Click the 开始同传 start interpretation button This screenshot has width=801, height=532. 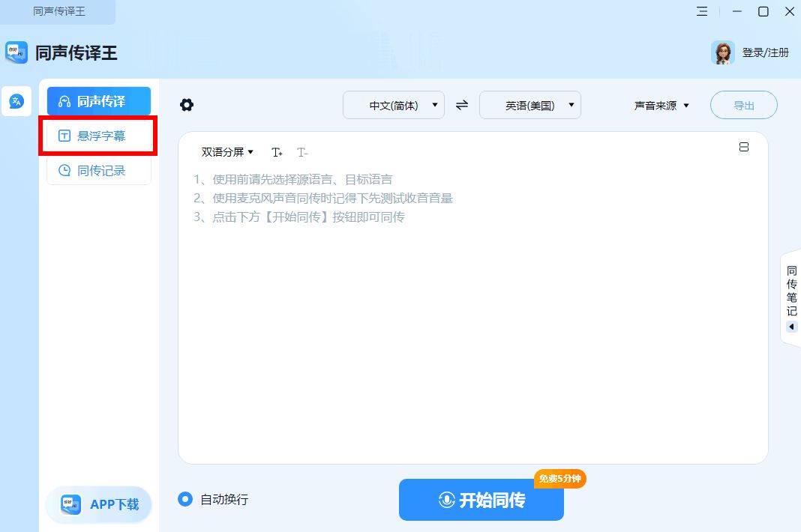tap(481, 500)
